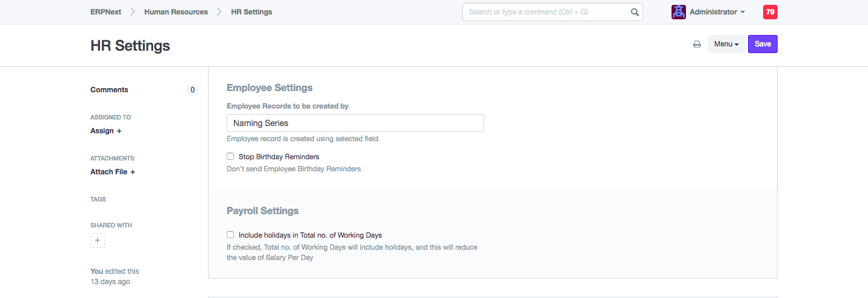The height and width of the screenshot is (298, 868).
Task: Open the comments count badge
Action: click(192, 90)
